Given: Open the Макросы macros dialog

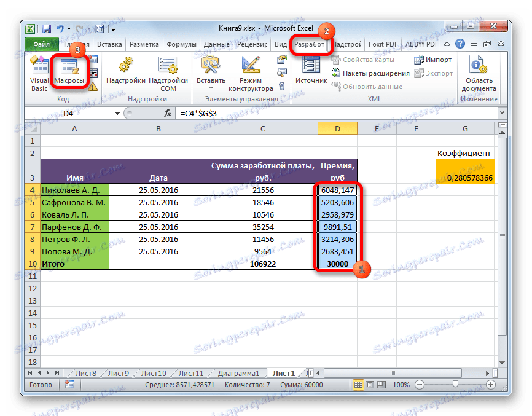Looking at the screenshot, I should [69, 72].
